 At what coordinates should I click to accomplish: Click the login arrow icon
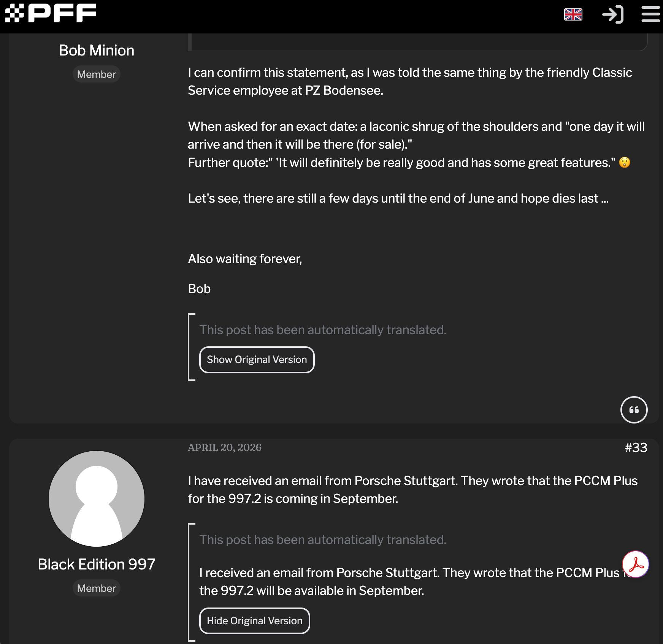tap(612, 14)
